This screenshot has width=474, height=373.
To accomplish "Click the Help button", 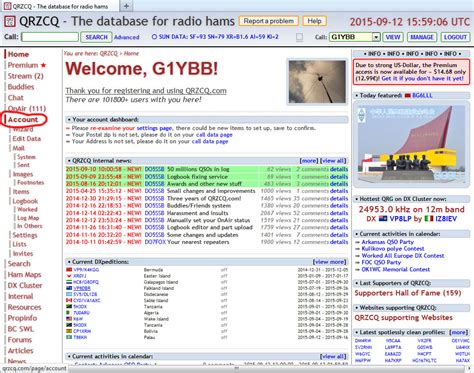I will coord(314,21).
